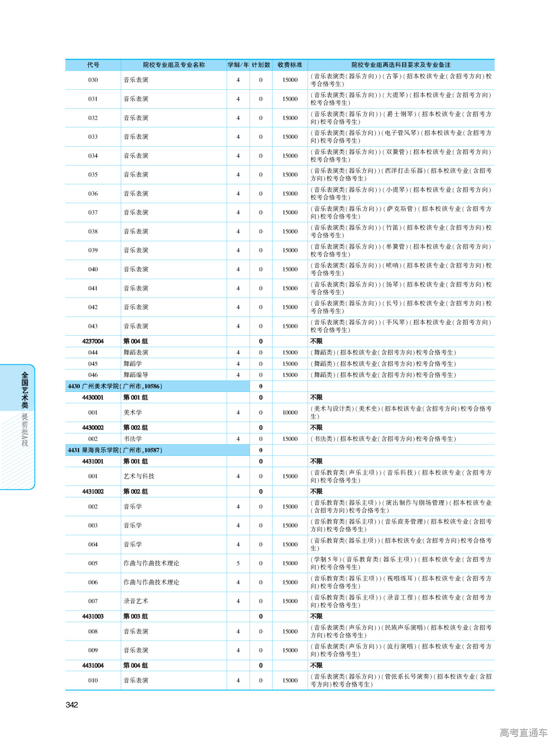Click the 书法学 major name
The image size is (560, 750).
(133, 439)
